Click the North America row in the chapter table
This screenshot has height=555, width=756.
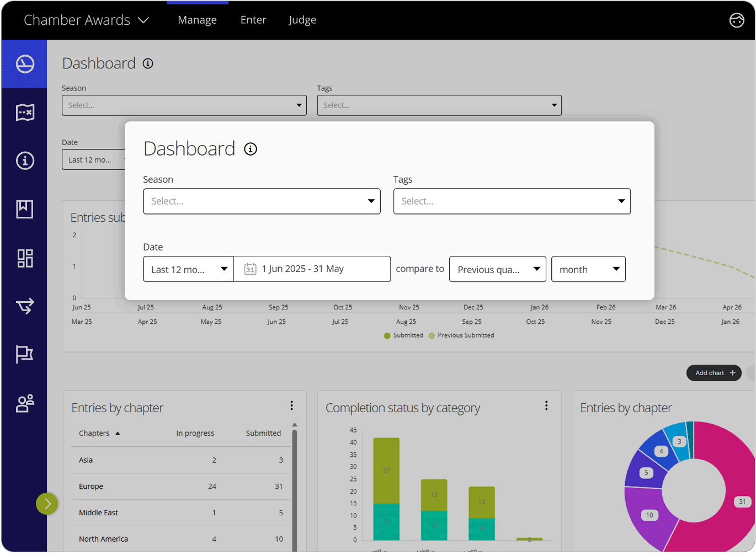[x=181, y=539]
